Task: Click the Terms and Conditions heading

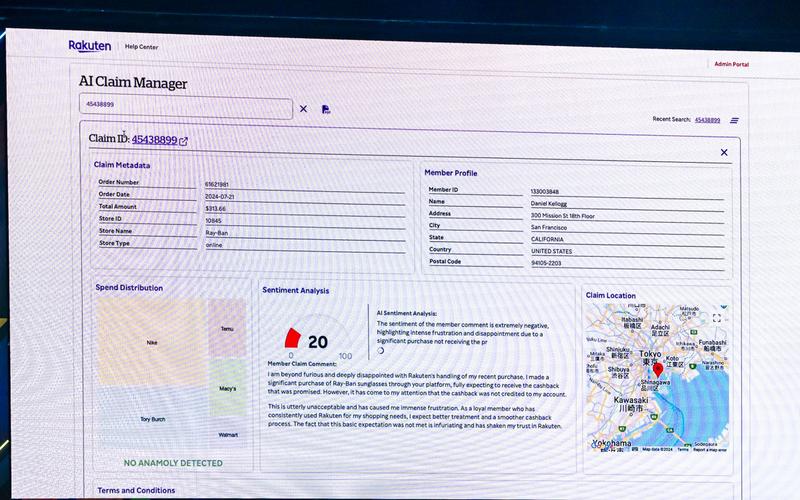Action: pyautogui.click(x=136, y=490)
